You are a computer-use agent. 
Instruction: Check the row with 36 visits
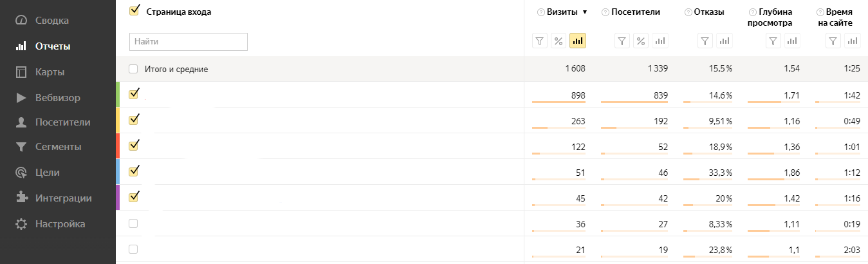pyautogui.click(x=133, y=223)
